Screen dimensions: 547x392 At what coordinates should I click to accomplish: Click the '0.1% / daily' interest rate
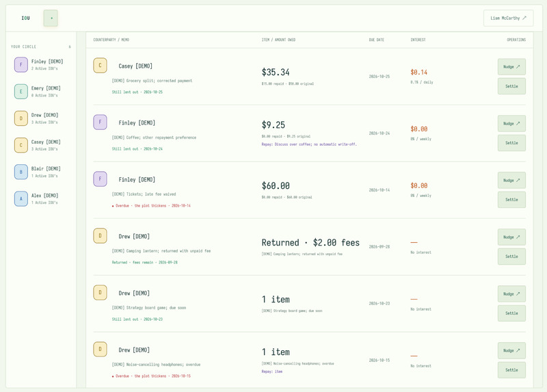(422, 82)
